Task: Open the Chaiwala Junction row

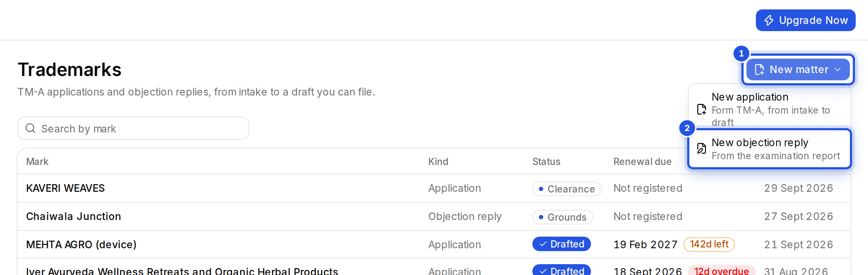Action: pyautogui.click(x=434, y=216)
